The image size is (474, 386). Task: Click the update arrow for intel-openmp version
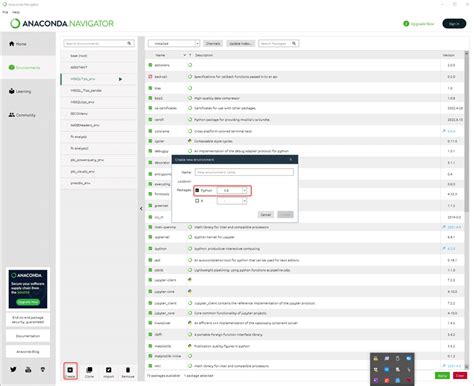coord(444,227)
